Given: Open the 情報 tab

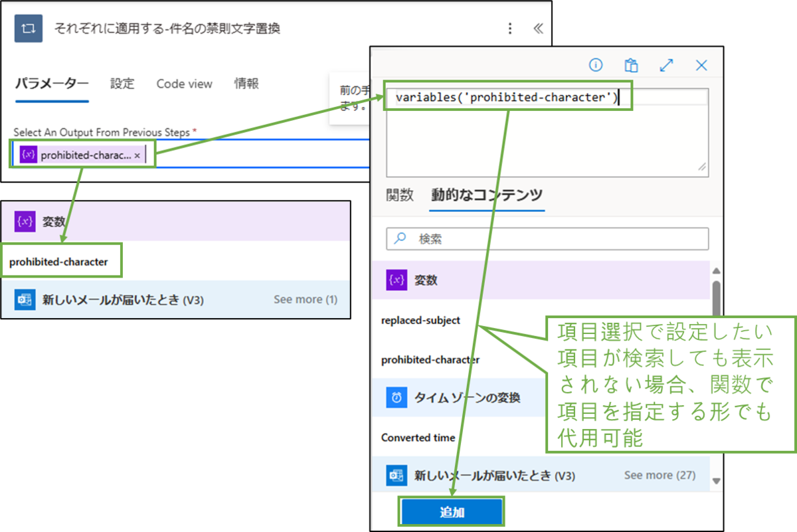Looking at the screenshot, I should [x=246, y=84].
